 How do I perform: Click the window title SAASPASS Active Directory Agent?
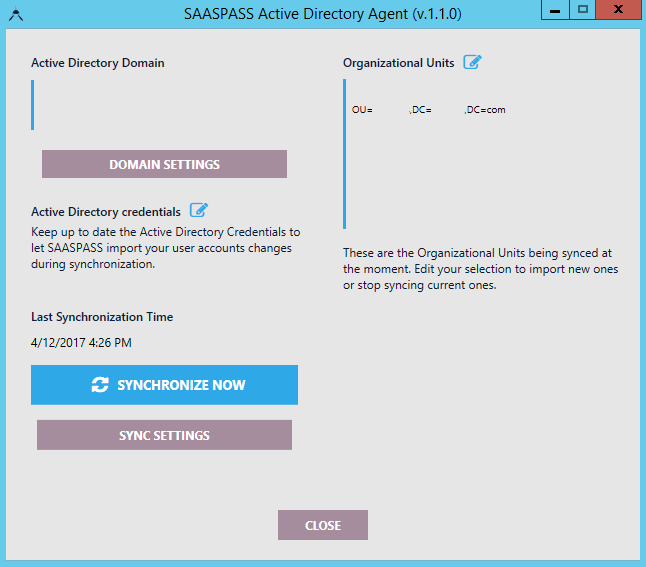[322, 14]
